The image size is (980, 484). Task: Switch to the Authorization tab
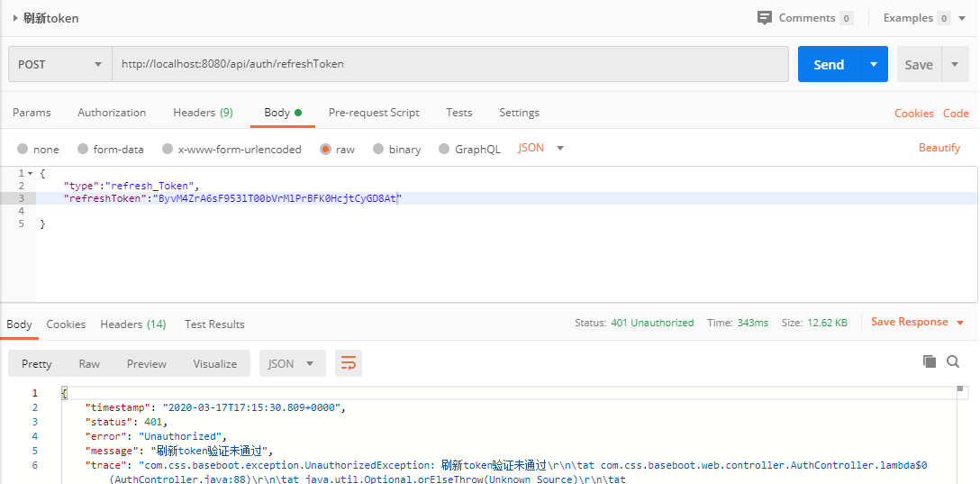[112, 113]
